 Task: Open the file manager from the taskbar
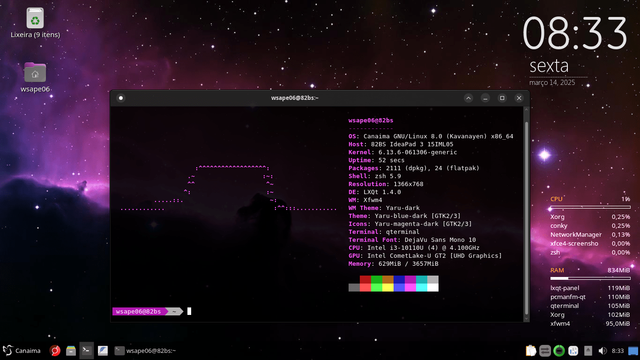tap(71, 351)
